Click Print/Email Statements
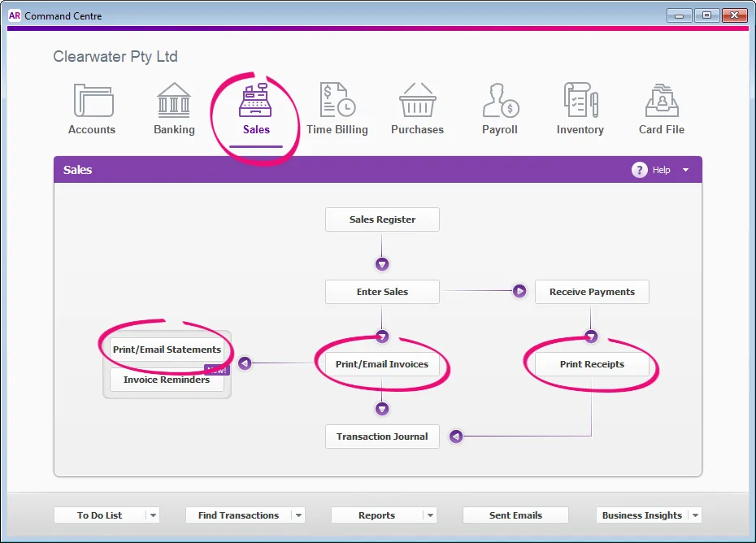756x543 pixels. [x=167, y=350]
